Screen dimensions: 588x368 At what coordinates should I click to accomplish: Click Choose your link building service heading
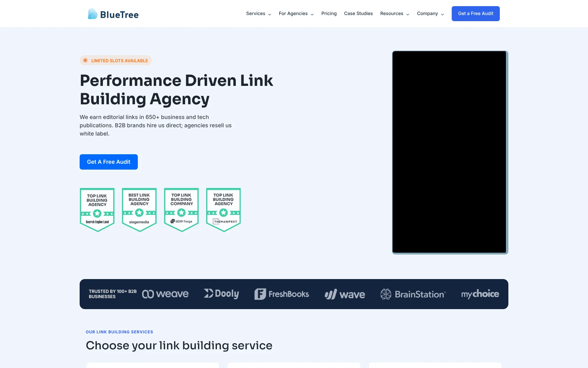coord(179,345)
